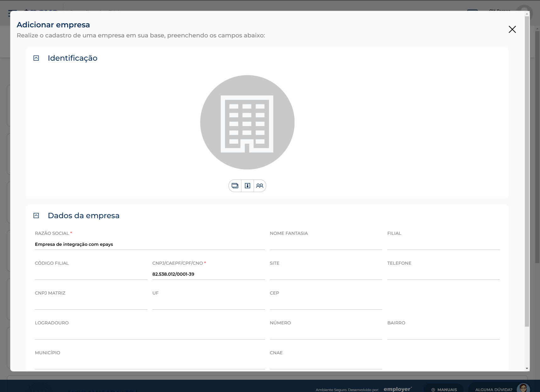The width and height of the screenshot is (540, 392).
Task: Click the Bairro input field
Action: 443,334
